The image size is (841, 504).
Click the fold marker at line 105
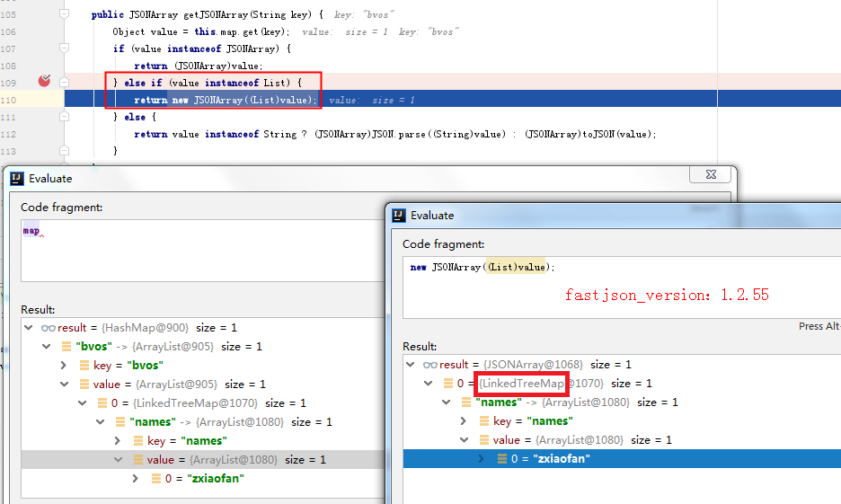[64, 14]
